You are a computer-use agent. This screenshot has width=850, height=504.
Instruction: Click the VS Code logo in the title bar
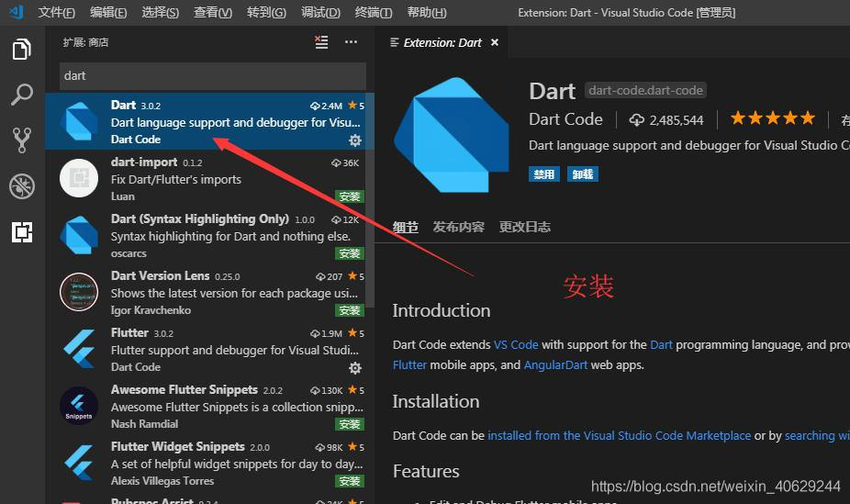17,12
